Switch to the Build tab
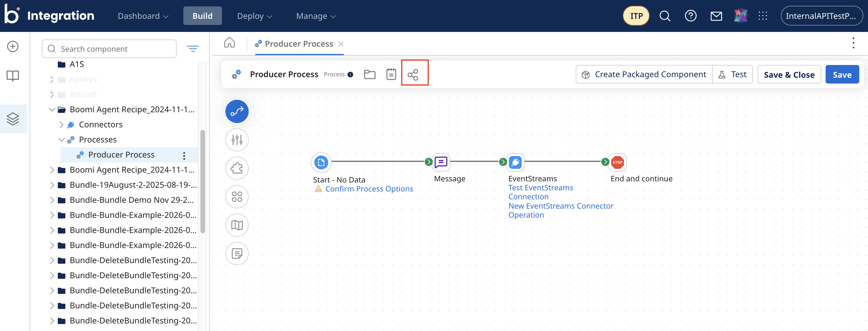Image resolution: width=868 pixels, height=331 pixels. pyautogui.click(x=202, y=16)
